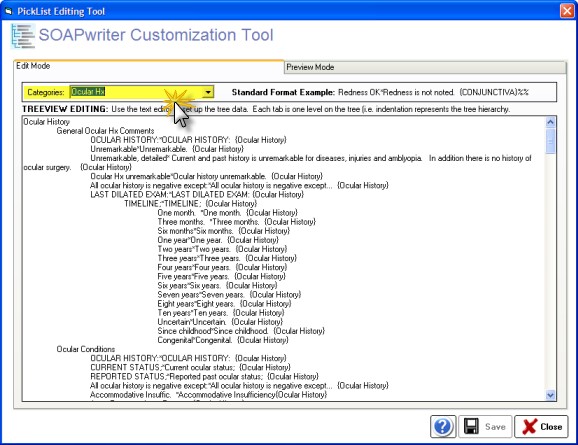
Task: Click the 'Five years' line
Action: click(x=222, y=277)
